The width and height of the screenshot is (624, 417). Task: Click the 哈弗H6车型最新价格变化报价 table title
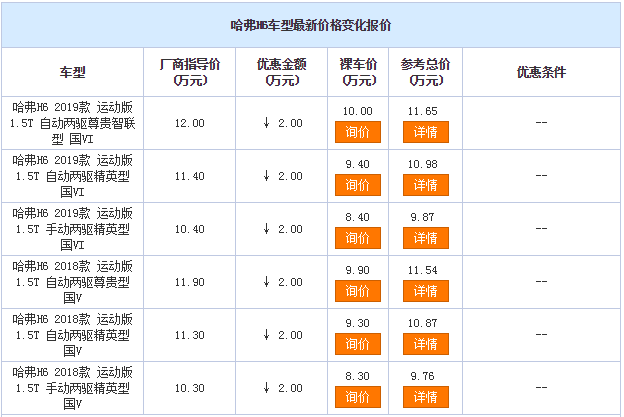coord(311,24)
